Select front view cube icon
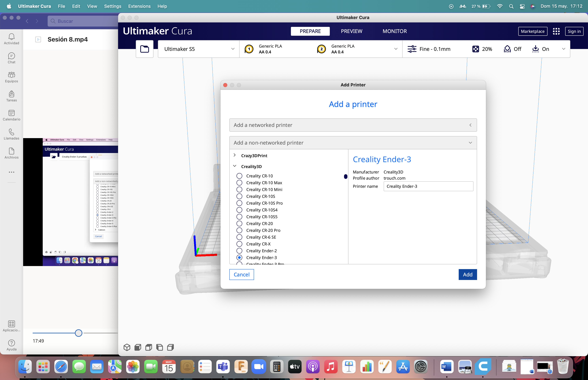Viewport: 588px width, 380px height. pyautogui.click(x=138, y=347)
